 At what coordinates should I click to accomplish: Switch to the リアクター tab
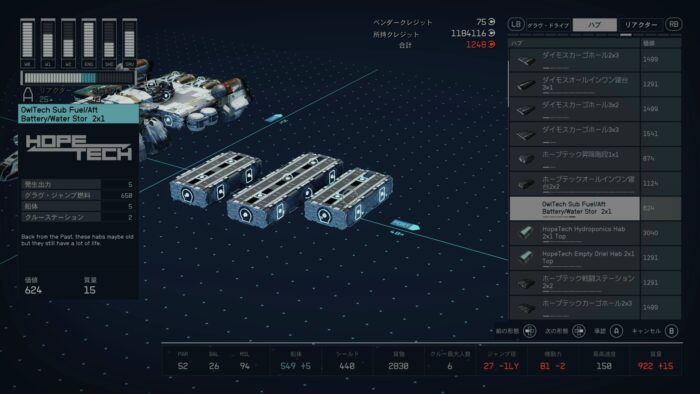[x=641, y=25]
